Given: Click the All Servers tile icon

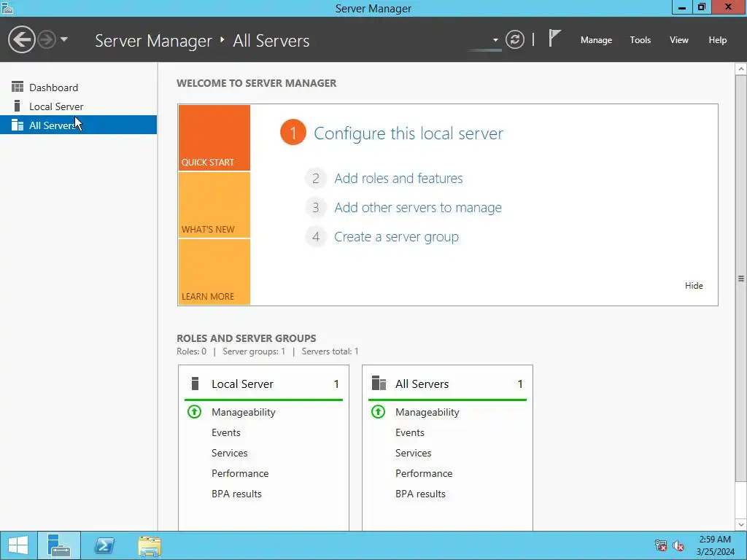Looking at the screenshot, I should pyautogui.click(x=379, y=384).
